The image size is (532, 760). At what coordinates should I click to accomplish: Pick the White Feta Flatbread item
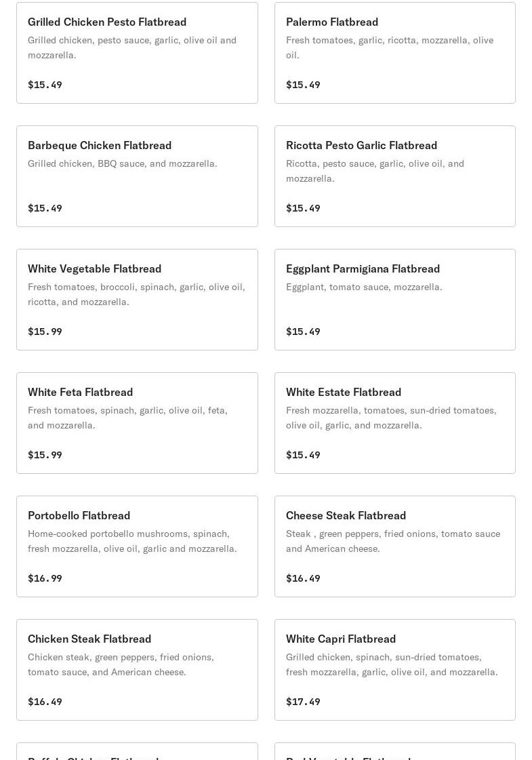click(x=137, y=423)
